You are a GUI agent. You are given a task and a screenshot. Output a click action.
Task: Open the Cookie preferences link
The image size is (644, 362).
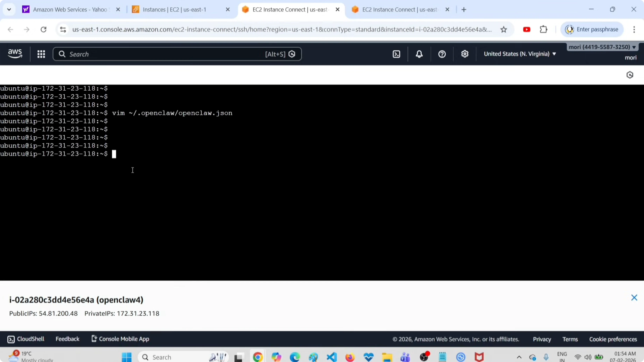tap(613, 339)
